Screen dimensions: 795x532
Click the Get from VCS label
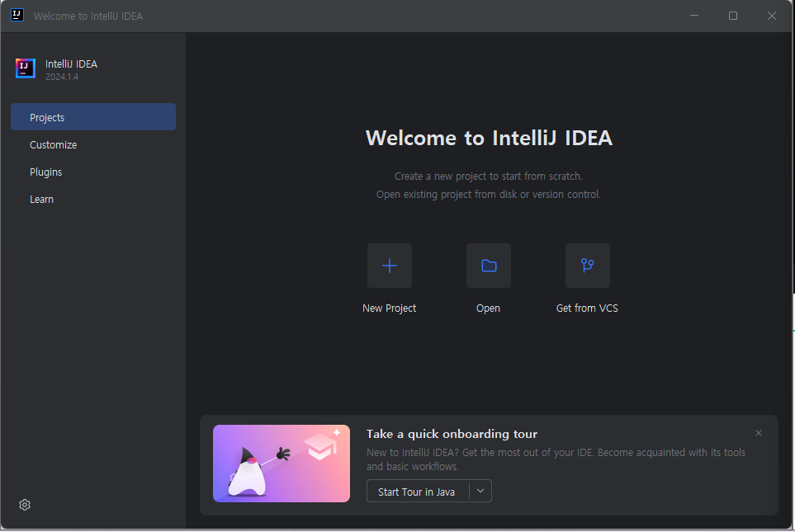(587, 308)
